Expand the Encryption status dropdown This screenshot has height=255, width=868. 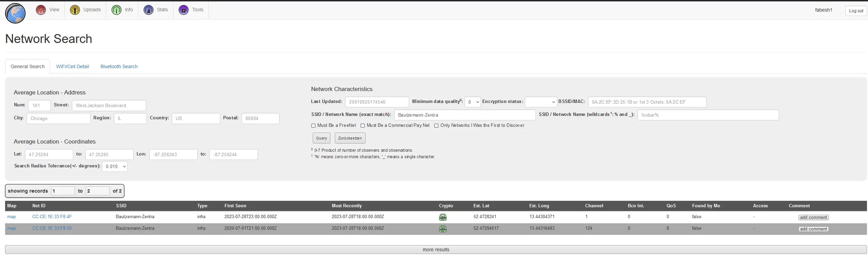tap(541, 102)
